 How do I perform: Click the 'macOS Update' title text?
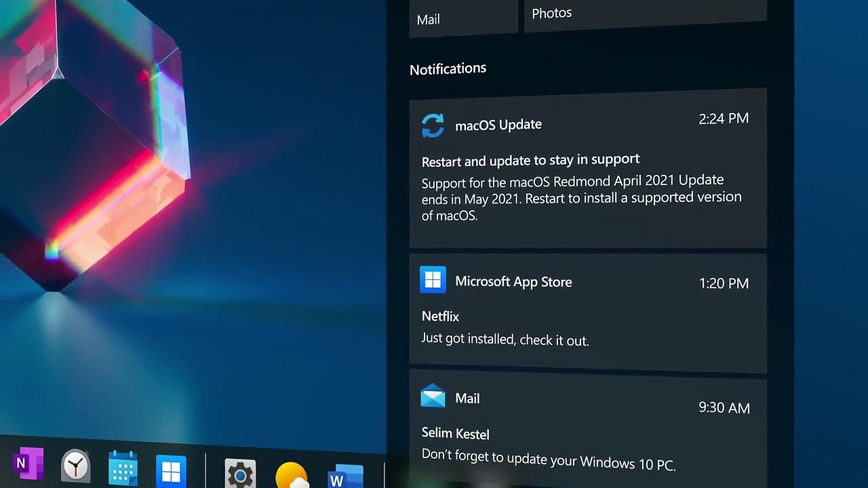[498, 125]
